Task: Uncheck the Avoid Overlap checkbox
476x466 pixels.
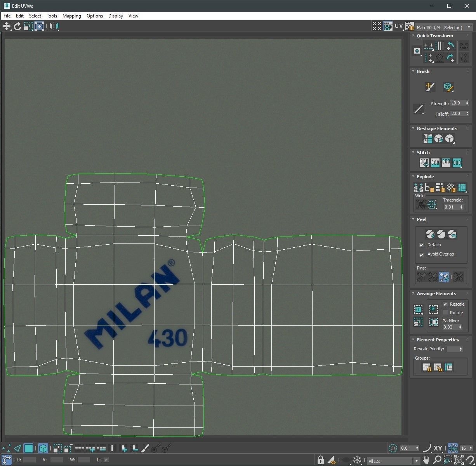Action: 422,255
